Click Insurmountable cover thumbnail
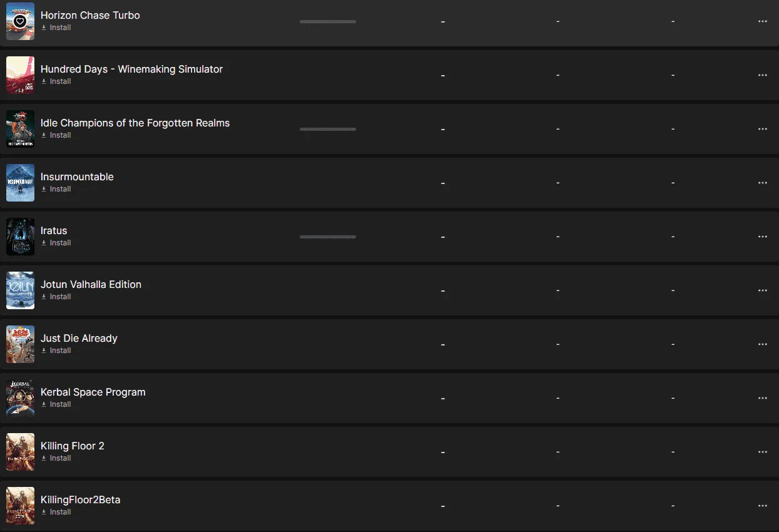779x532 pixels. [x=20, y=183]
